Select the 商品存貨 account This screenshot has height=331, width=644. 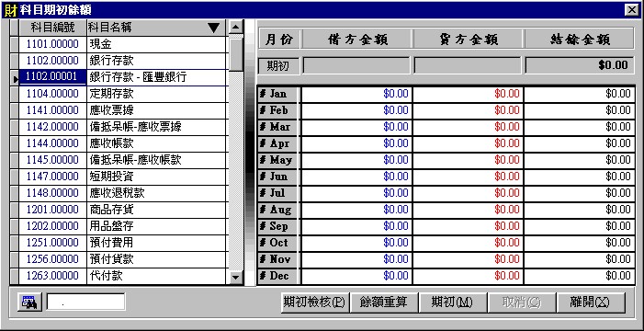[111, 211]
